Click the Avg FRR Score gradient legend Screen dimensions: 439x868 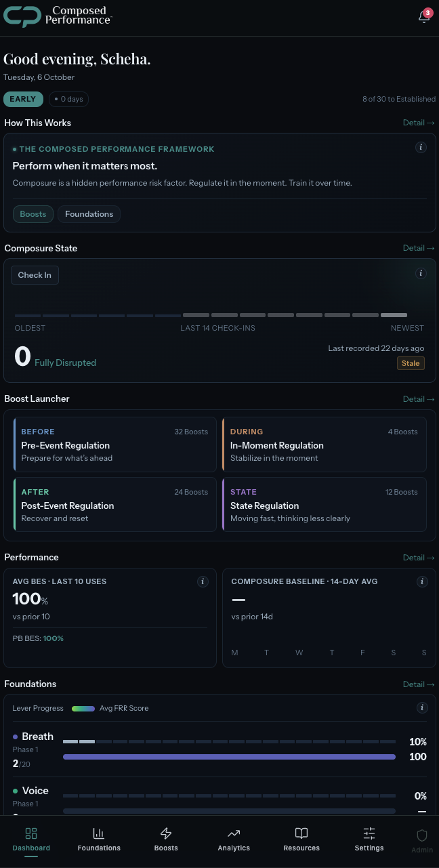click(83, 708)
